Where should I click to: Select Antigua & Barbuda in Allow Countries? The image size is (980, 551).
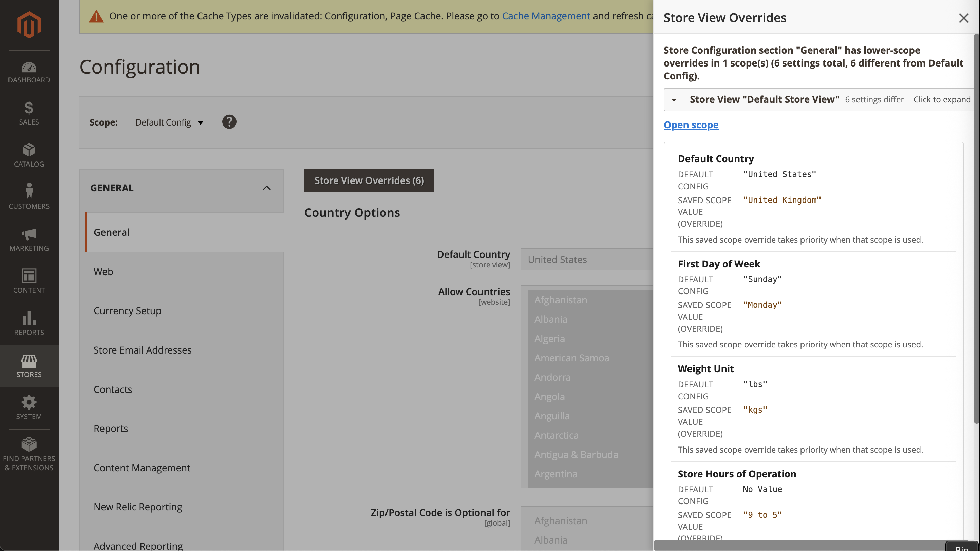click(x=590, y=455)
